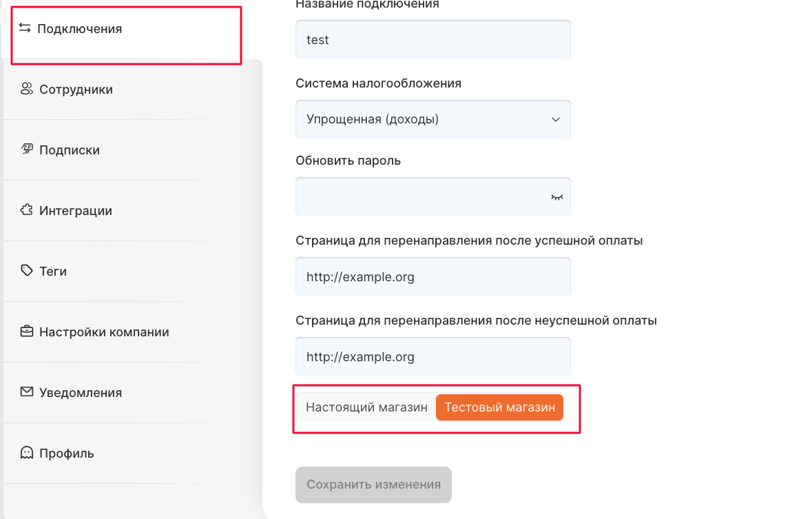
Task: Click the Подписки sidebar icon
Action: point(27,150)
